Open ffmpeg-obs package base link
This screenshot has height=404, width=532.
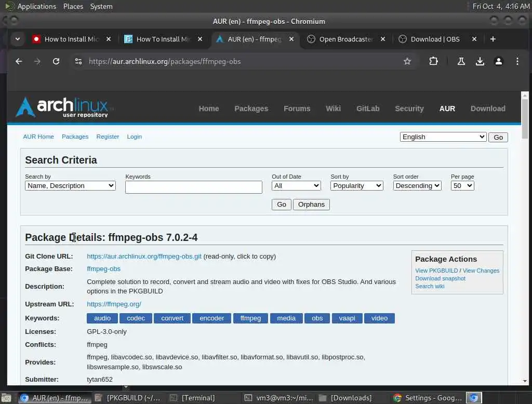(103, 269)
